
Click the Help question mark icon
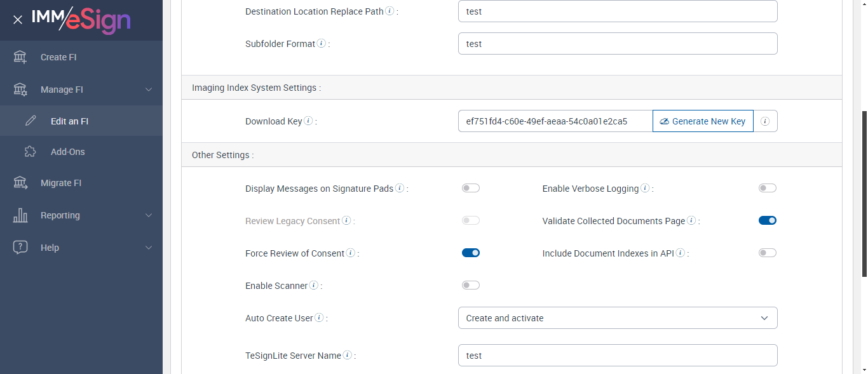coord(20,248)
